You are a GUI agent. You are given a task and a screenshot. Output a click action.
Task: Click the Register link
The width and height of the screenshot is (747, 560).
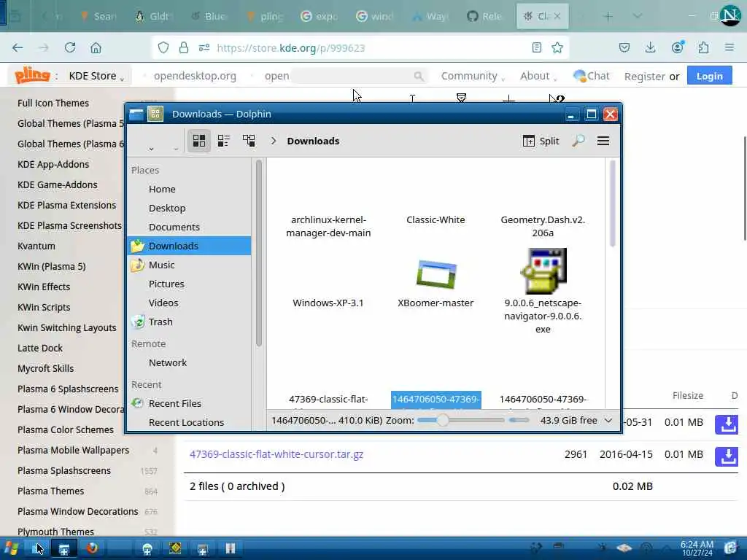pyautogui.click(x=645, y=77)
